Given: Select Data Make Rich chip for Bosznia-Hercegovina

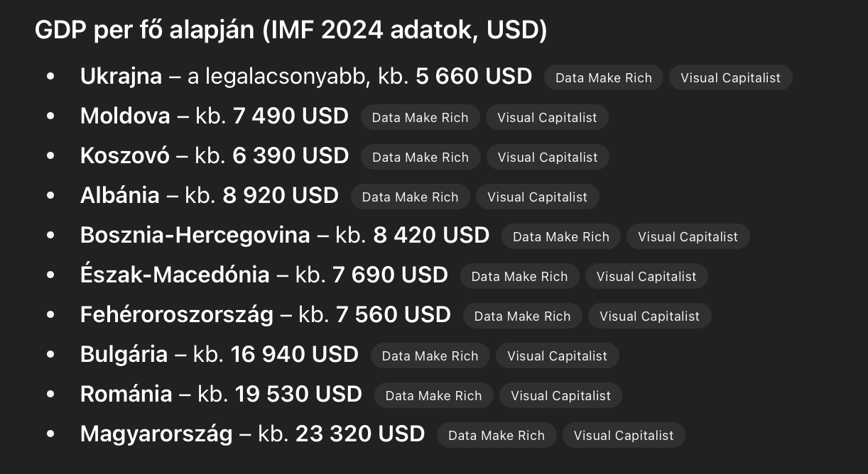Looking at the screenshot, I should pyautogui.click(x=561, y=237).
